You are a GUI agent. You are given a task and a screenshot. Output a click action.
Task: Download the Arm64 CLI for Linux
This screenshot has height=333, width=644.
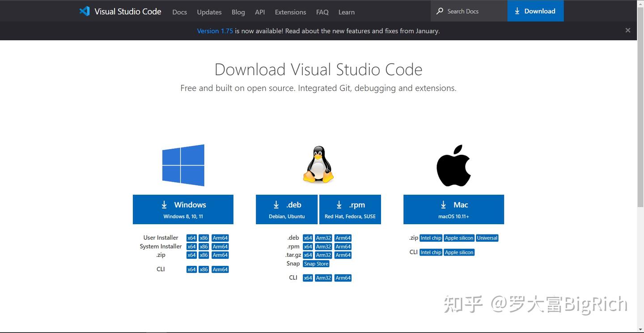tap(343, 277)
